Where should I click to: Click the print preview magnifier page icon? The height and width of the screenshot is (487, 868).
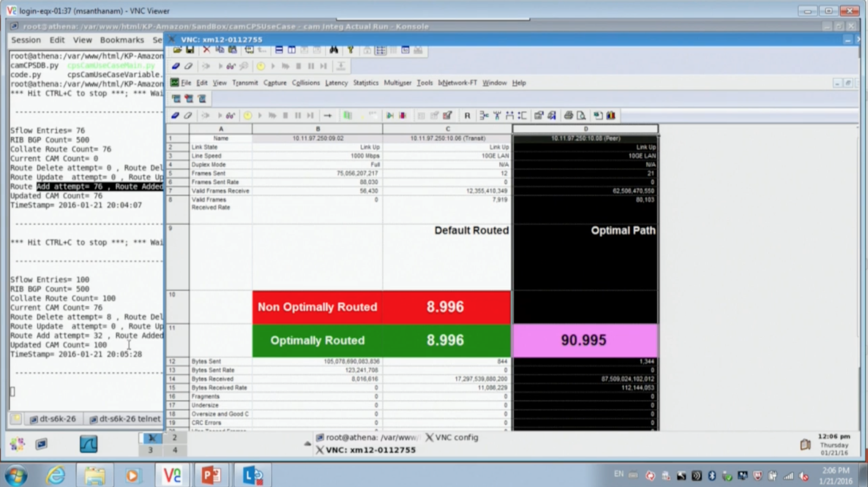tap(581, 116)
